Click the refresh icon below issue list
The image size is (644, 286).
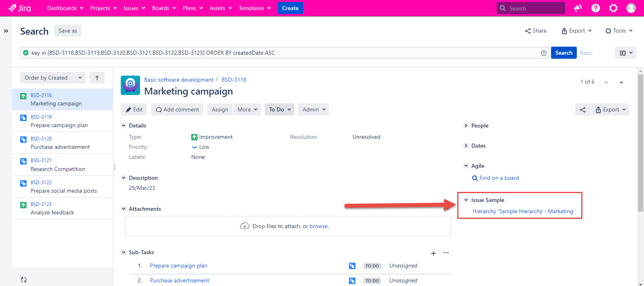click(x=24, y=279)
